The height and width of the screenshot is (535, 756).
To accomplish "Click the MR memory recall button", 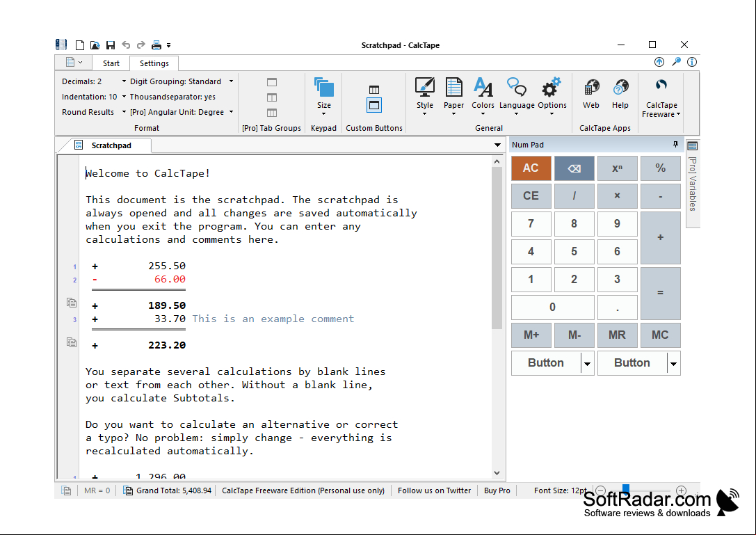I will coord(617,335).
